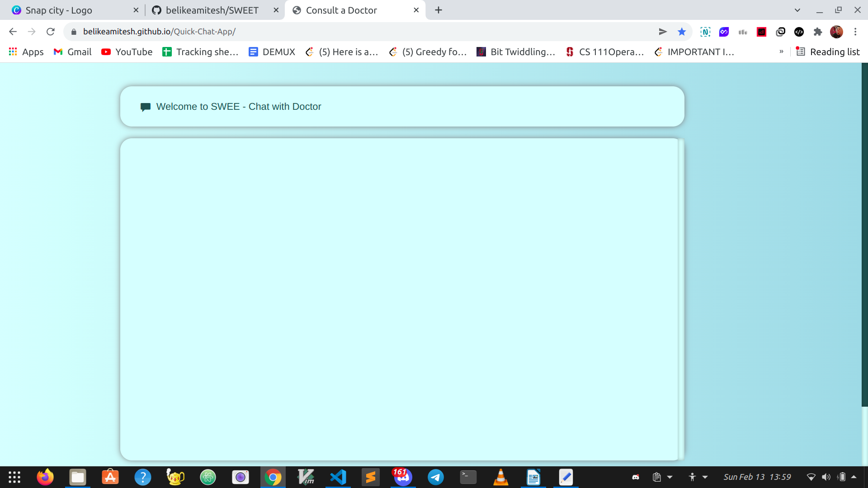Open the Reading list button

point(828,52)
